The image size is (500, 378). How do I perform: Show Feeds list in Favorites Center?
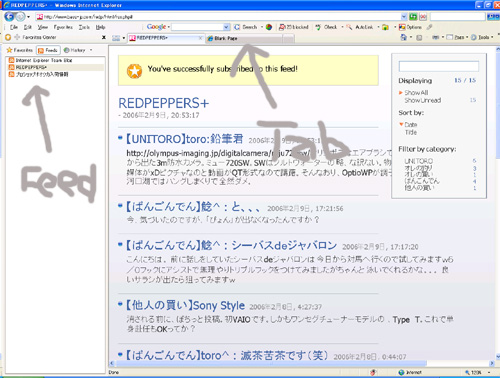[48, 50]
